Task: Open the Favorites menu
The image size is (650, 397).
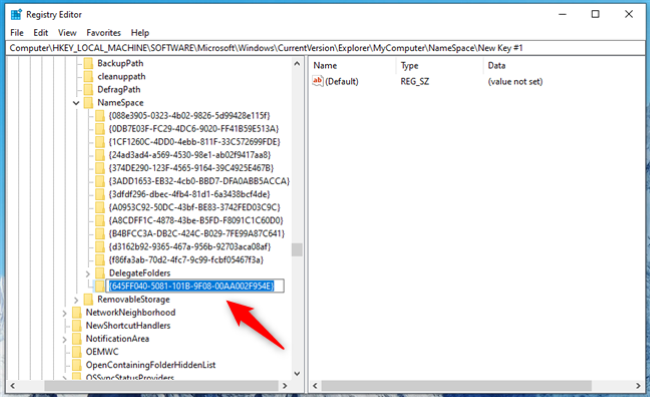Action: (104, 33)
